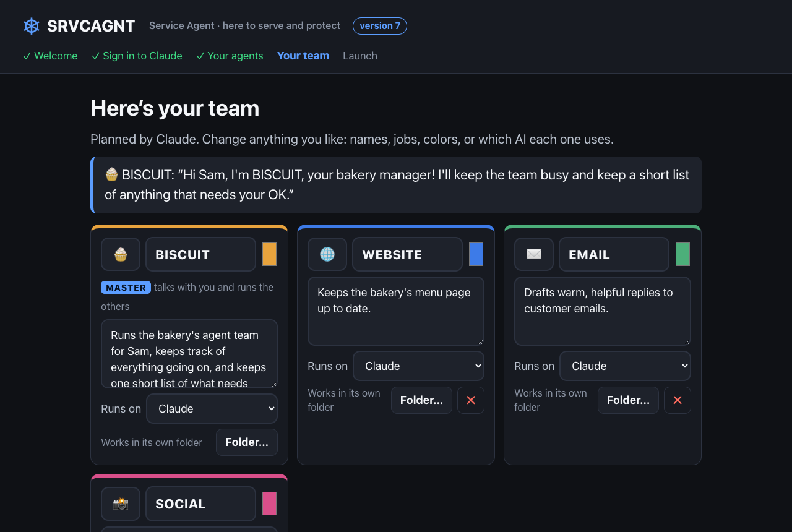The height and width of the screenshot is (532, 792).
Task: Go to the Welcome step
Action: (x=50, y=56)
